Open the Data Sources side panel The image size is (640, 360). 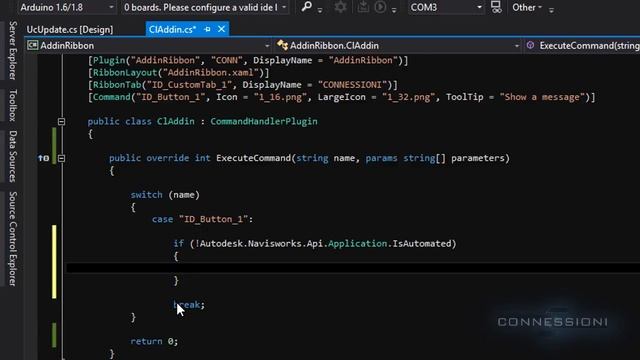click(x=13, y=156)
